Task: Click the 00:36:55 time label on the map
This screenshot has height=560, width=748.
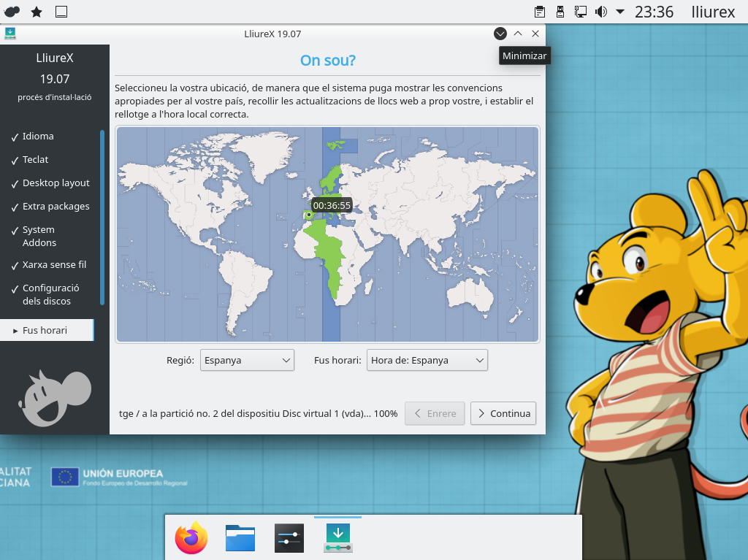Action: coord(332,206)
